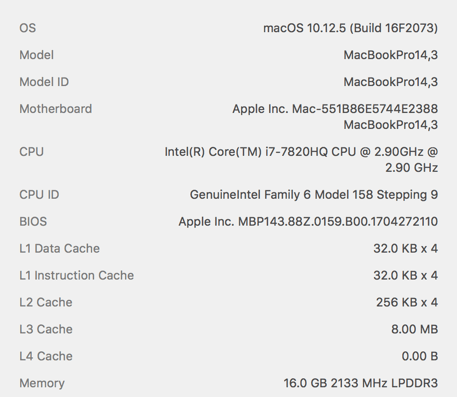Click the CPU ID label

(x=39, y=195)
